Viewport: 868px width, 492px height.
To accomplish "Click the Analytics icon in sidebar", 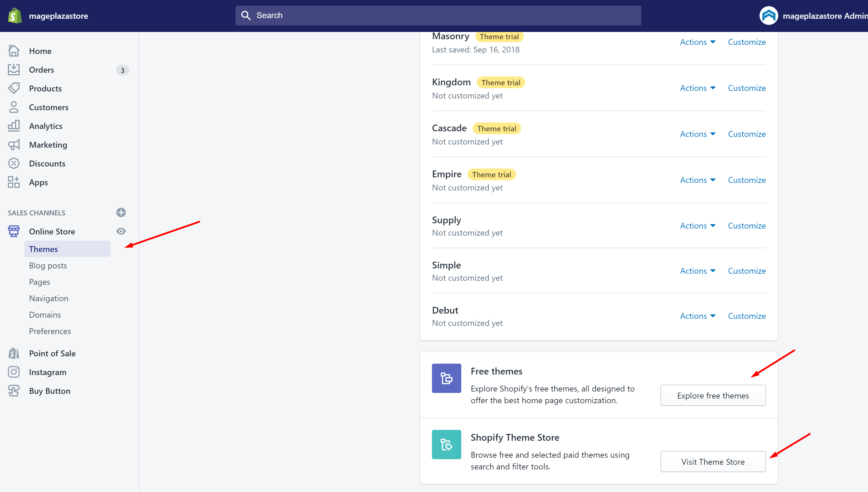I will click(x=14, y=126).
